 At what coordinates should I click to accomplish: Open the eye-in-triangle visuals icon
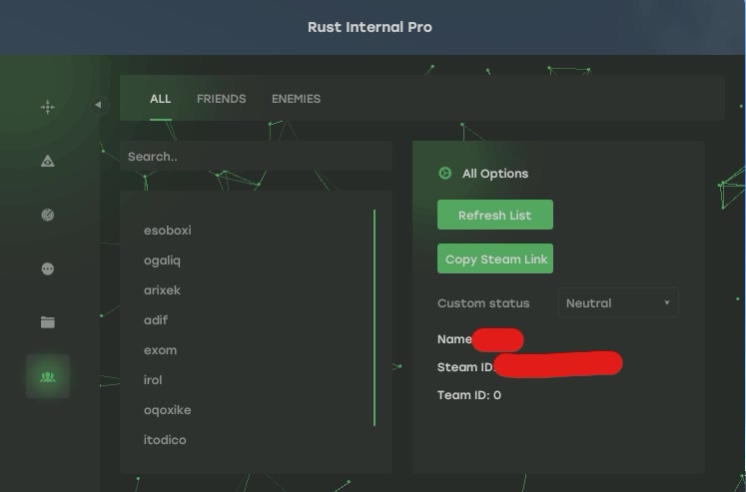click(x=47, y=161)
